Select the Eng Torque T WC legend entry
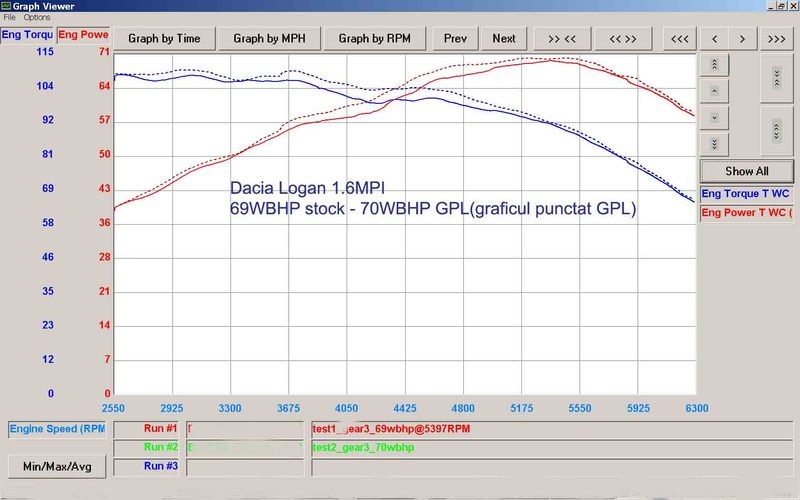 click(746, 194)
